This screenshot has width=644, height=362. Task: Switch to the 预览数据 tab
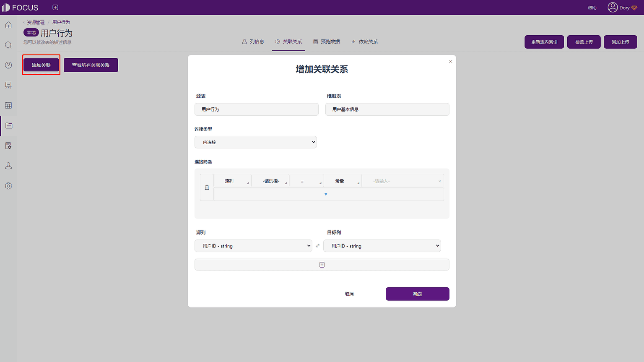click(327, 42)
